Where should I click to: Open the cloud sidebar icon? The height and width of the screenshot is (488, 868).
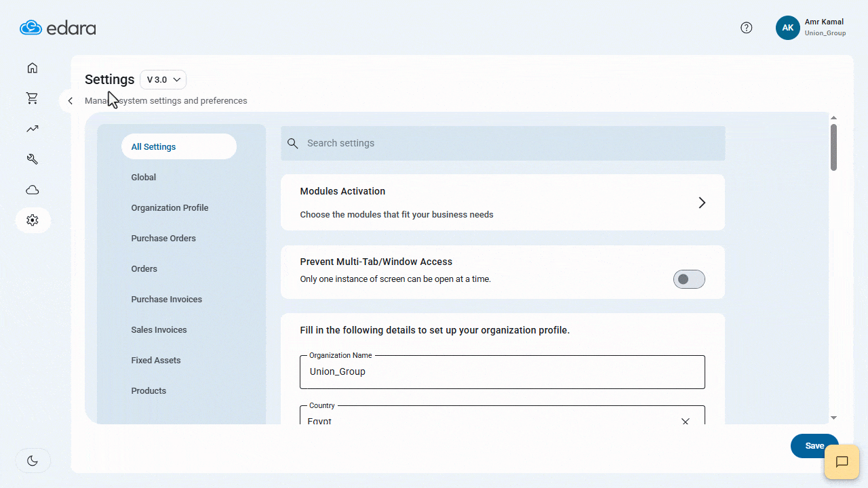click(33, 190)
